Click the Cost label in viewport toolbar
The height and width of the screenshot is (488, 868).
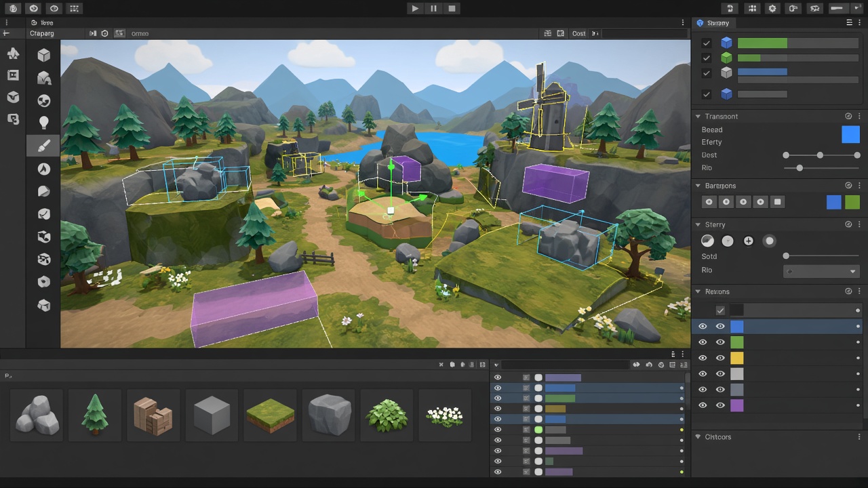click(x=578, y=33)
